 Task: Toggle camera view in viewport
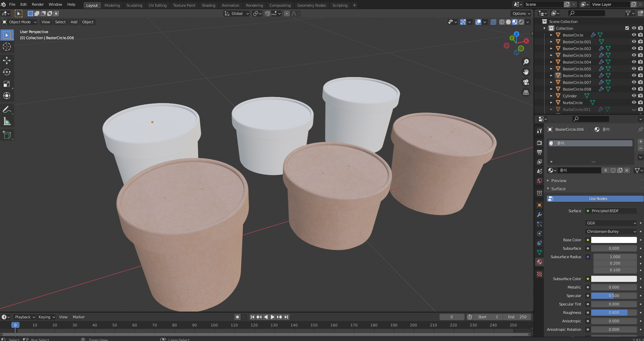(526, 82)
